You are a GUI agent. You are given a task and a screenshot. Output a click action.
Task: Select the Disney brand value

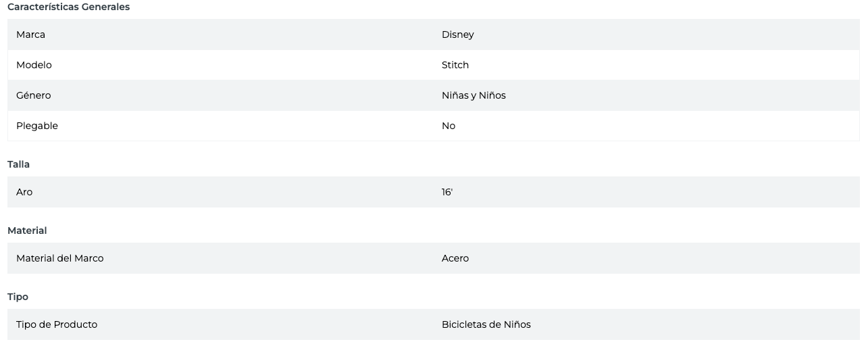pyautogui.click(x=457, y=34)
